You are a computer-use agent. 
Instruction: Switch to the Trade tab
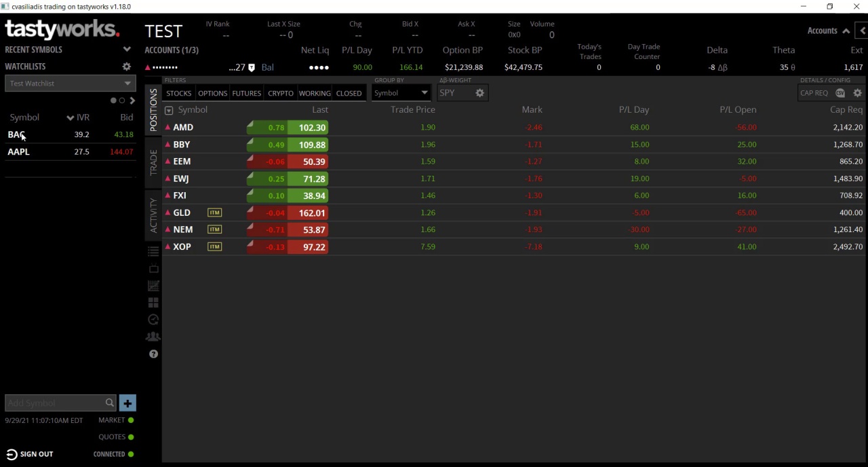[153, 162]
